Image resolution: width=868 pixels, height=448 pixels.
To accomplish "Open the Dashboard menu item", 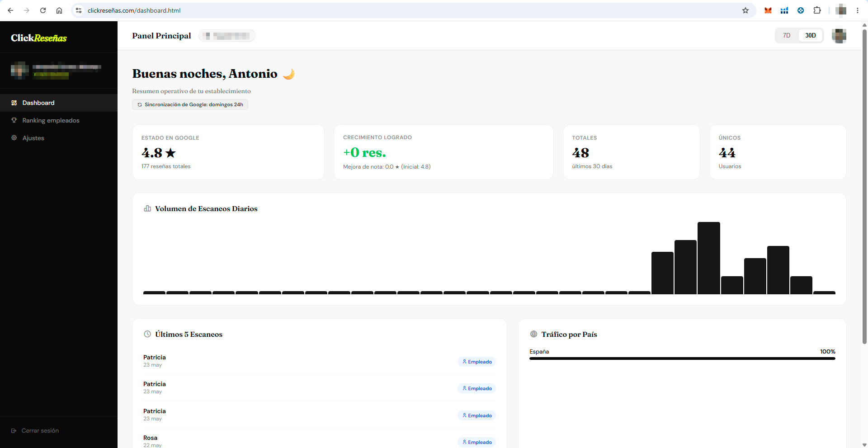I will tap(59, 103).
